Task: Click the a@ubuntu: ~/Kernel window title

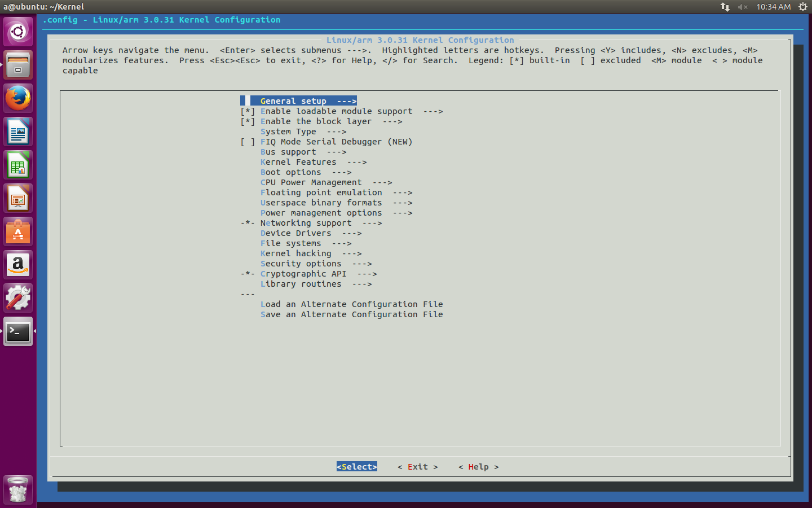Action: 44,7
